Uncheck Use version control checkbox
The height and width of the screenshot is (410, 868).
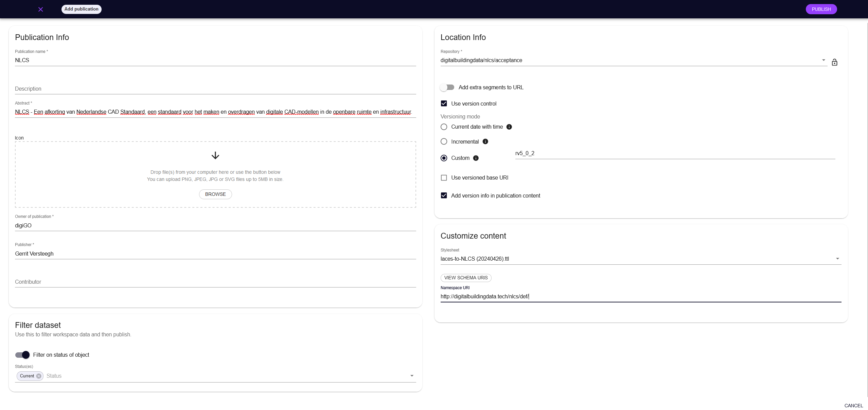coord(444,104)
